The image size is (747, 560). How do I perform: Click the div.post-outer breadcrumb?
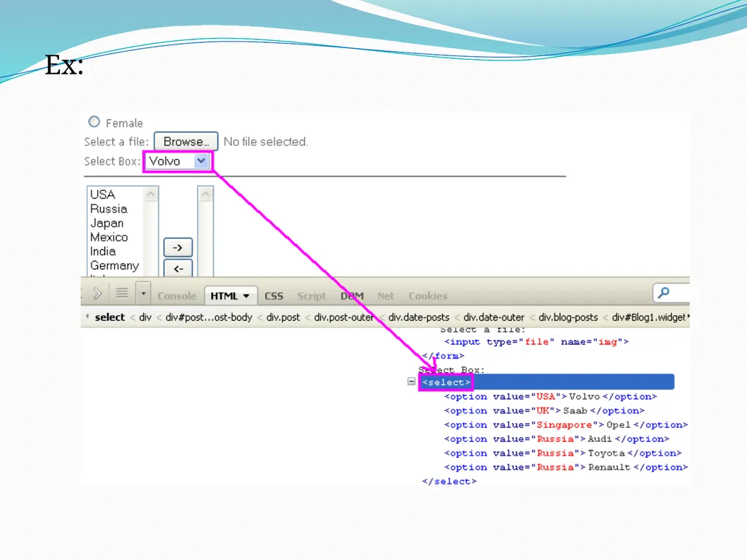(x=344, y=317)
